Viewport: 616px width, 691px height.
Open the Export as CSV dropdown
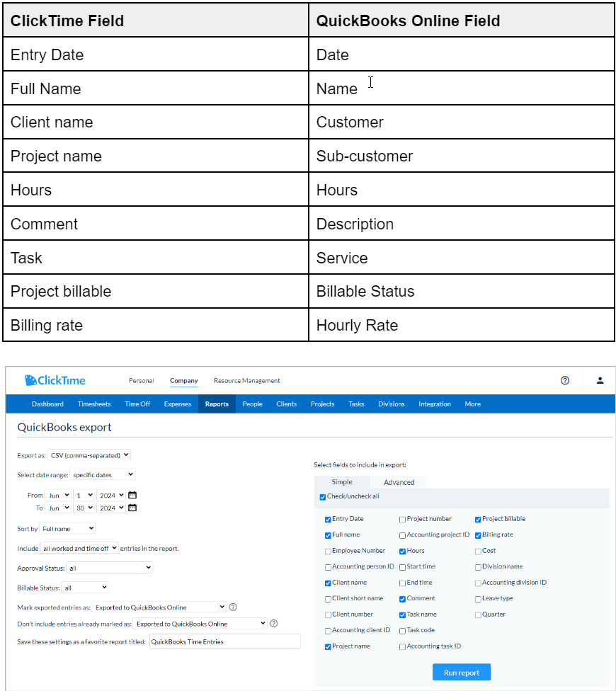point(89,455)
